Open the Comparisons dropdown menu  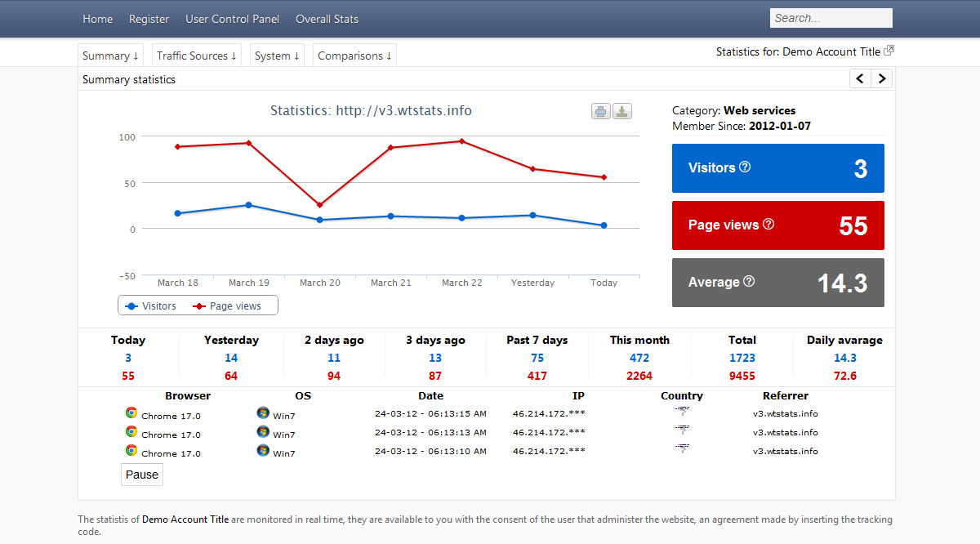(354, 56)
